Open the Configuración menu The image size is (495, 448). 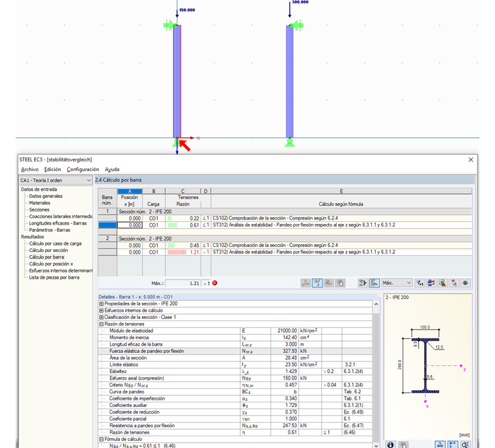click(83, 169)
